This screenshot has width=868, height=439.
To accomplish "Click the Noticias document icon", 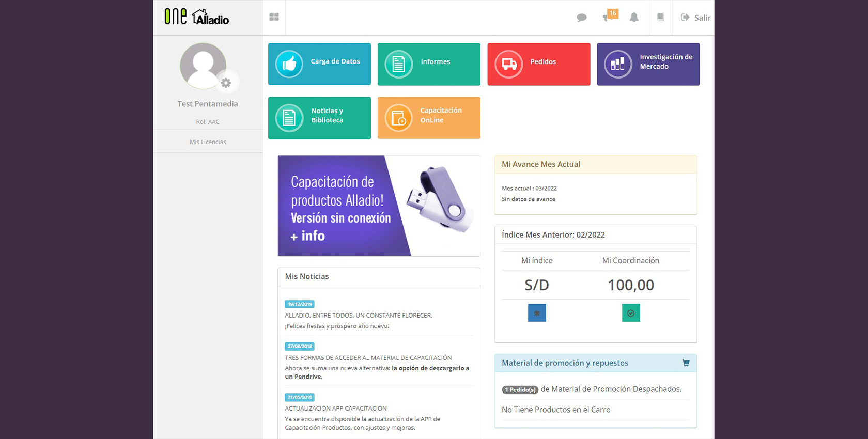I will [x=289, y=118].
